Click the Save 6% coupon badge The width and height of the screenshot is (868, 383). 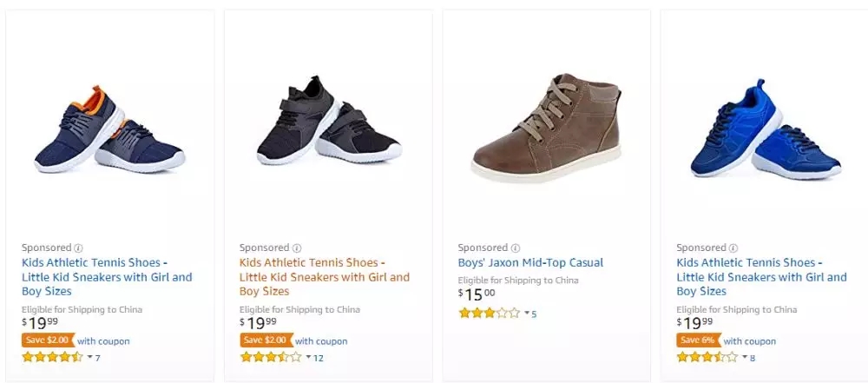tap(697, 340)
